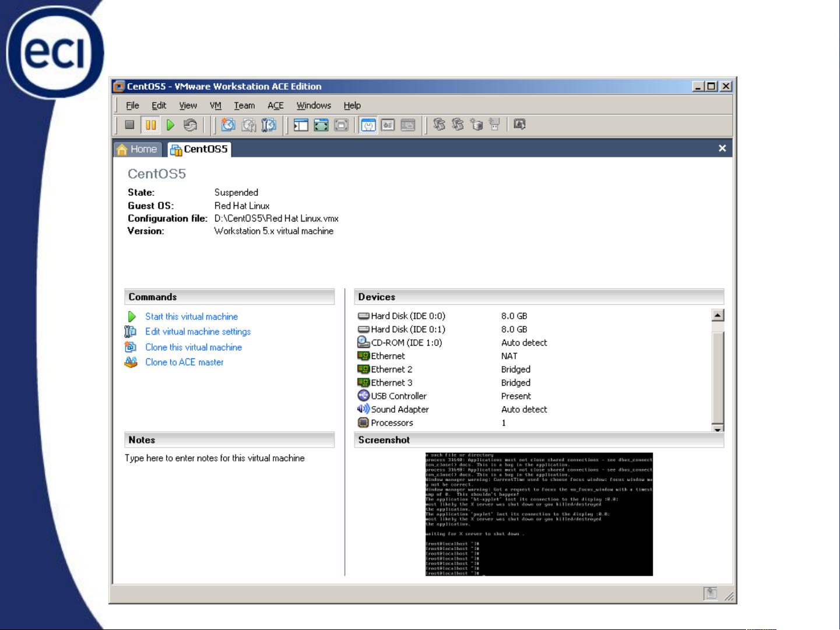Click the Devices list scroll up arrow

[x=718, y=315]
